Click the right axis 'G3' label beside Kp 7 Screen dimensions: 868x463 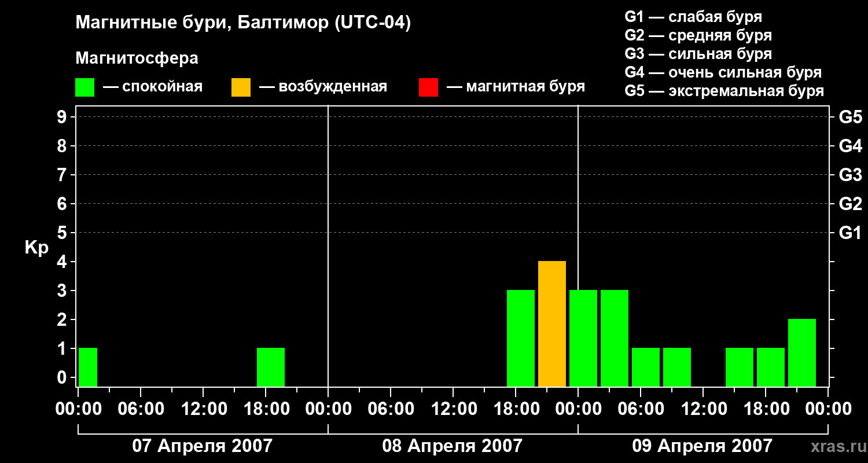click(x=850, y=175)
